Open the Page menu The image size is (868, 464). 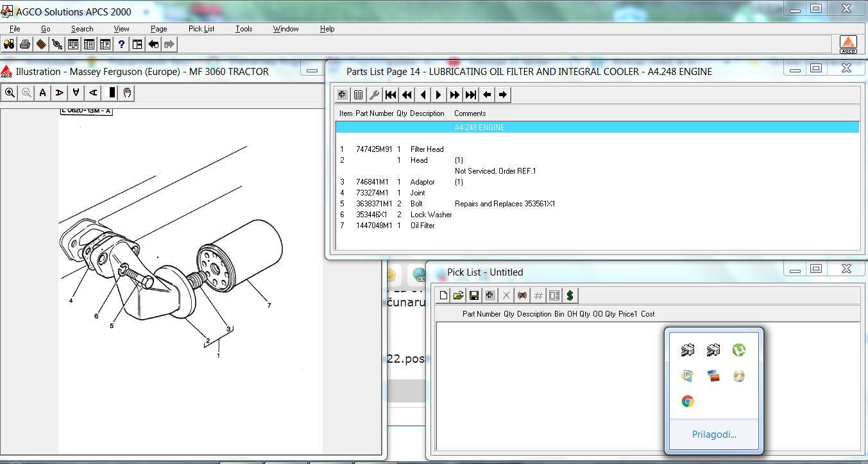coord(159,29)
